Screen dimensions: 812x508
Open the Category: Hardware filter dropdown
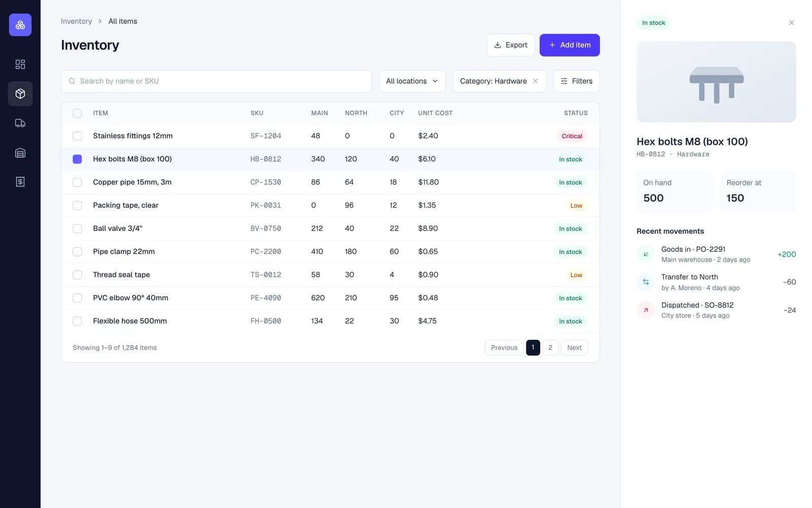(x=493, y=81)
